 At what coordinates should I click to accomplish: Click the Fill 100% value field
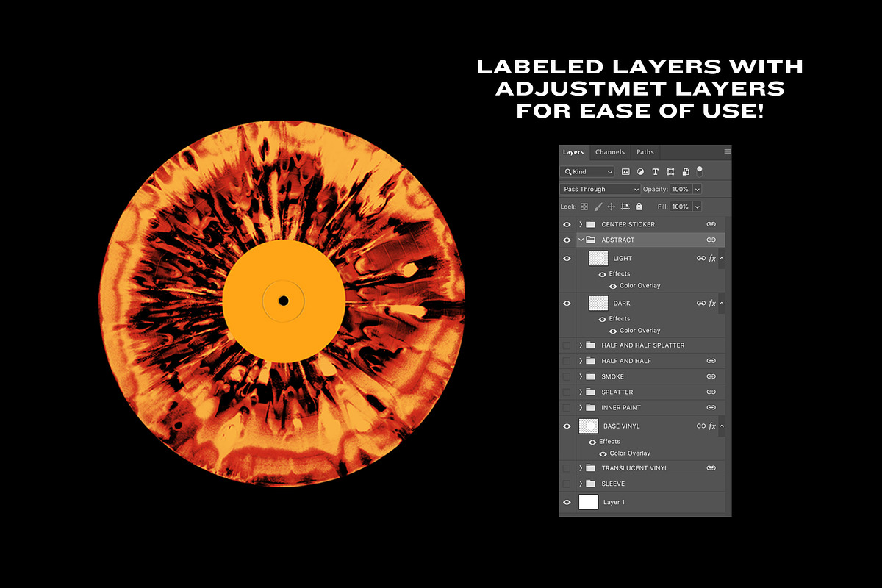(681, 207)
